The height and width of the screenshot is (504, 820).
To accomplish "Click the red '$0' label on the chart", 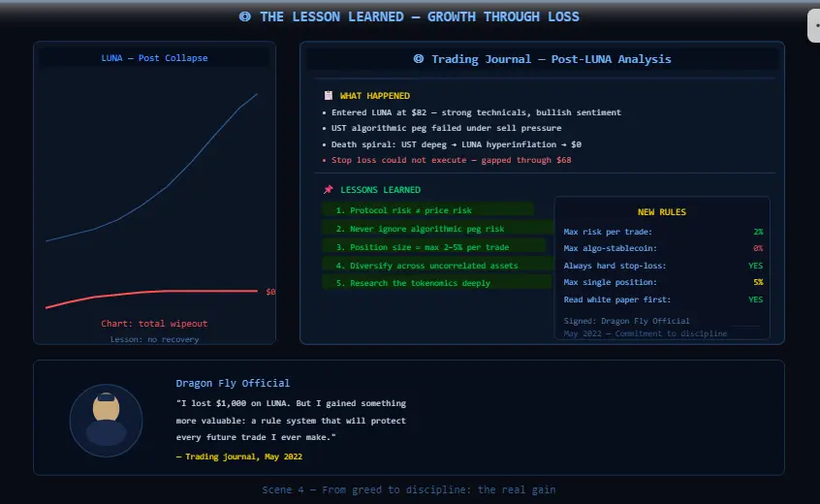I will (x=270, y=292).
